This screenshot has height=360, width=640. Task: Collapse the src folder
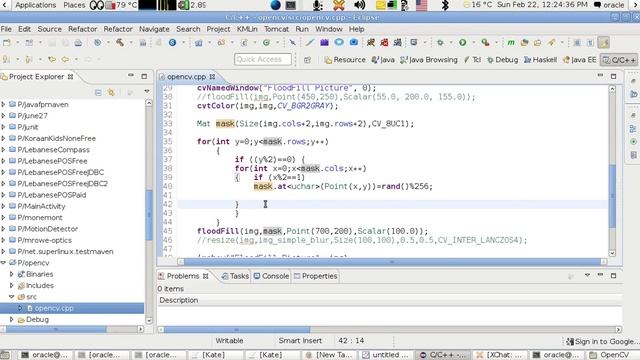click(x=12, y=296)
